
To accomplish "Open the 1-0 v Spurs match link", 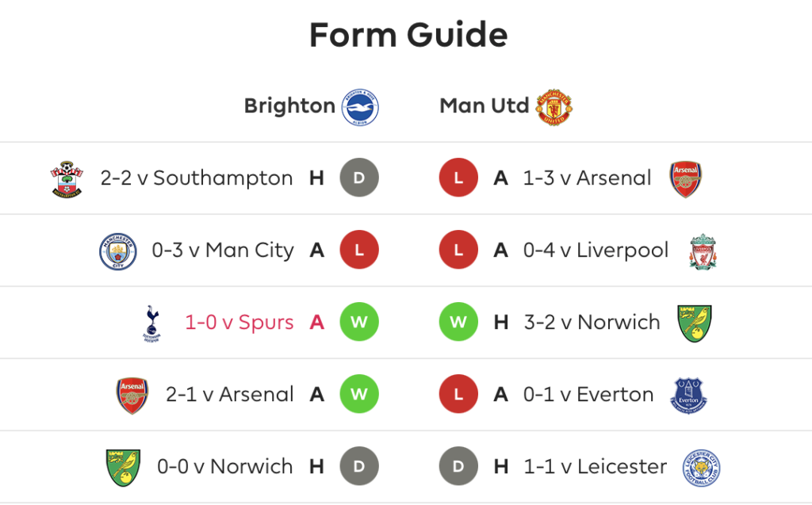I will tap(239, 322).
